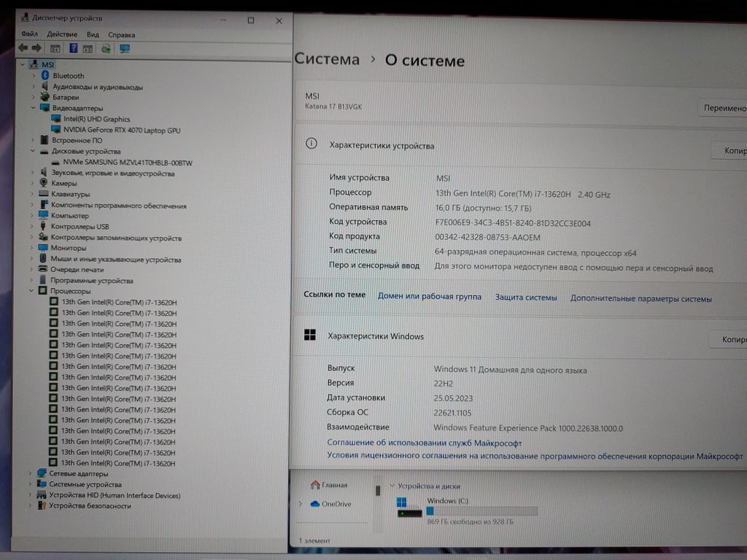Open the Защита системы link
747x560 pixels.
click(x=525, y=297)
